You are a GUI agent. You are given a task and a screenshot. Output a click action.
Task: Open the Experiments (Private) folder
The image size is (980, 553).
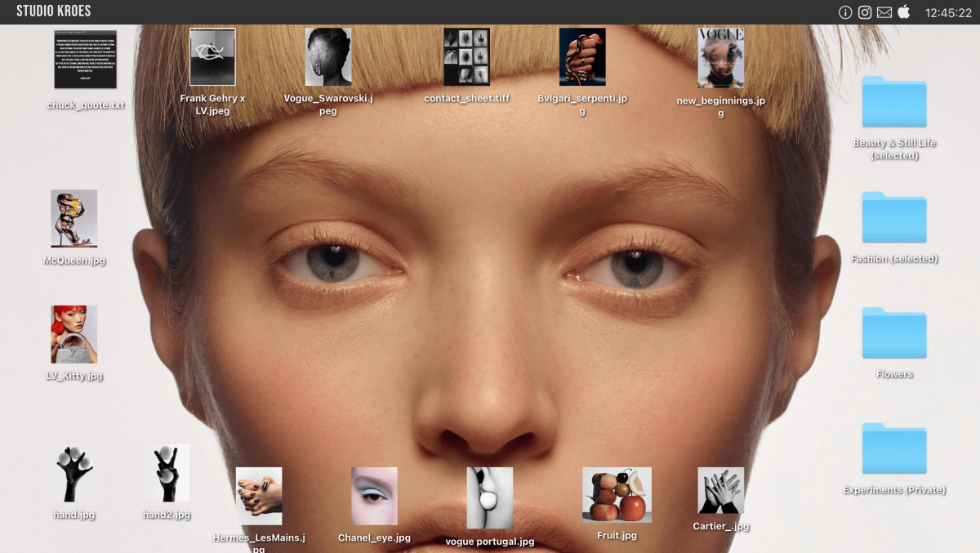coord(894,448)
